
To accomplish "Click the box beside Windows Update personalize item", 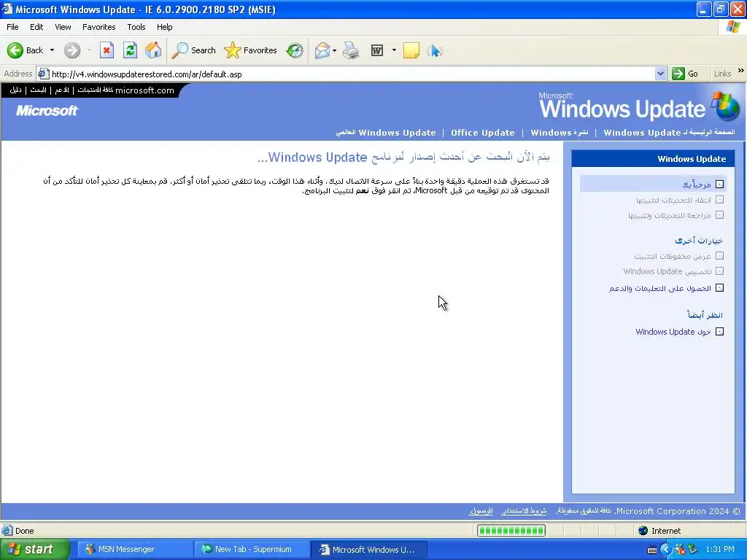I will (719, 271).
